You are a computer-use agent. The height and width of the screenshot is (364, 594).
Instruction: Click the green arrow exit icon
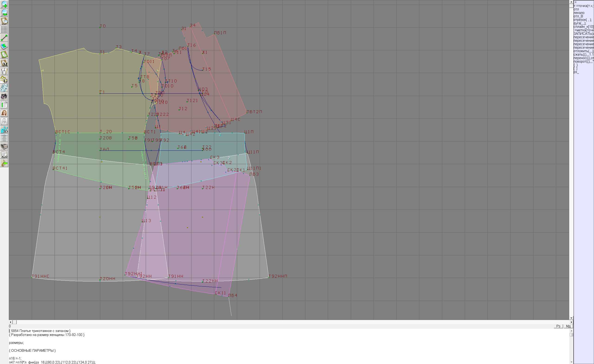(x=4, y=163)
